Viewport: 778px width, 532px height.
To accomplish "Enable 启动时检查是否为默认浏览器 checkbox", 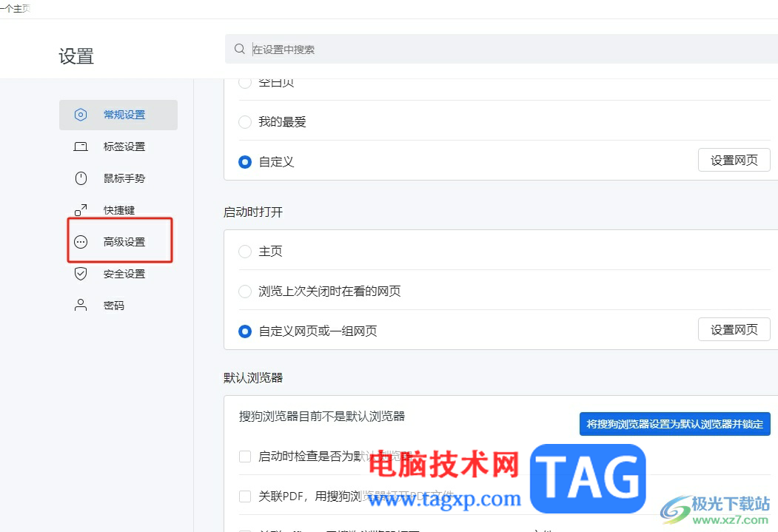I will tap(245, 456).
